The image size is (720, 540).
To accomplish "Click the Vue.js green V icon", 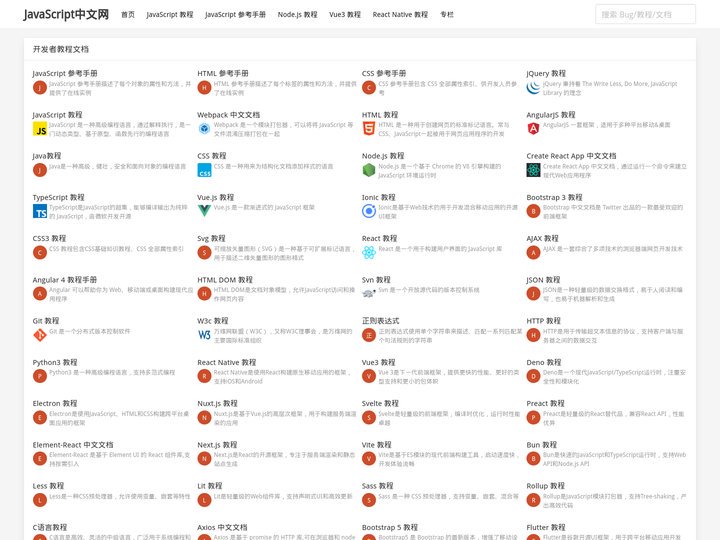I will coord(204,211).
